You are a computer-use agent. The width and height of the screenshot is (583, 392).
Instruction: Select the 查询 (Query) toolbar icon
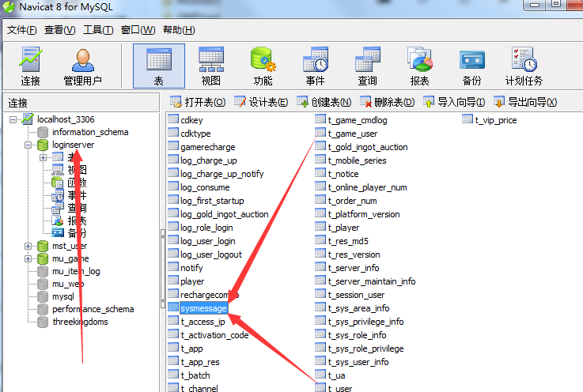[x=367, y=66]
